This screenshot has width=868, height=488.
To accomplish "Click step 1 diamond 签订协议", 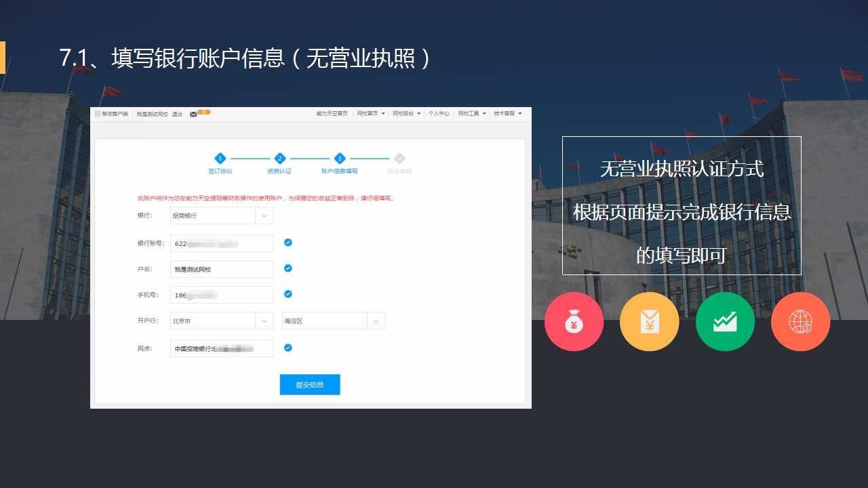I will [220, 159].
